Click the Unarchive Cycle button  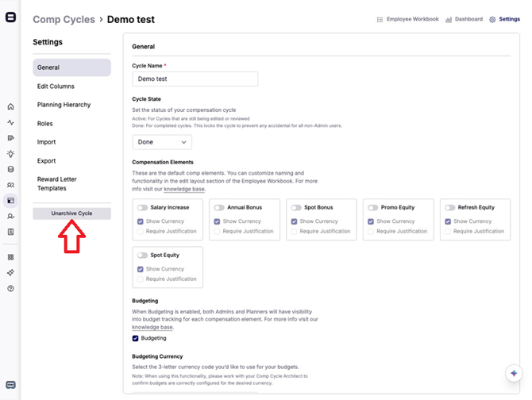coord(71,213)
